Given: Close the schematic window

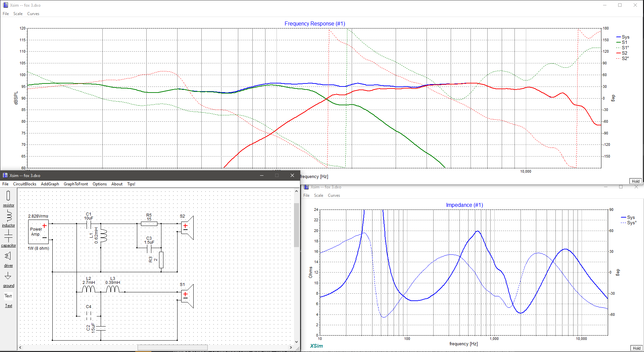Looking at the screenshot, I should click(x=292, y=175).
